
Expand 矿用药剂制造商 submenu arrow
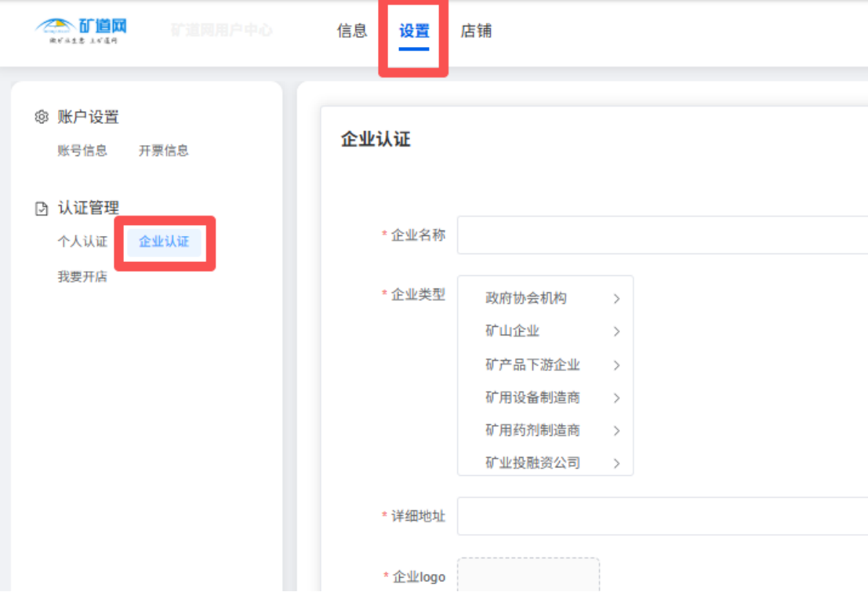tap(616, 430)
